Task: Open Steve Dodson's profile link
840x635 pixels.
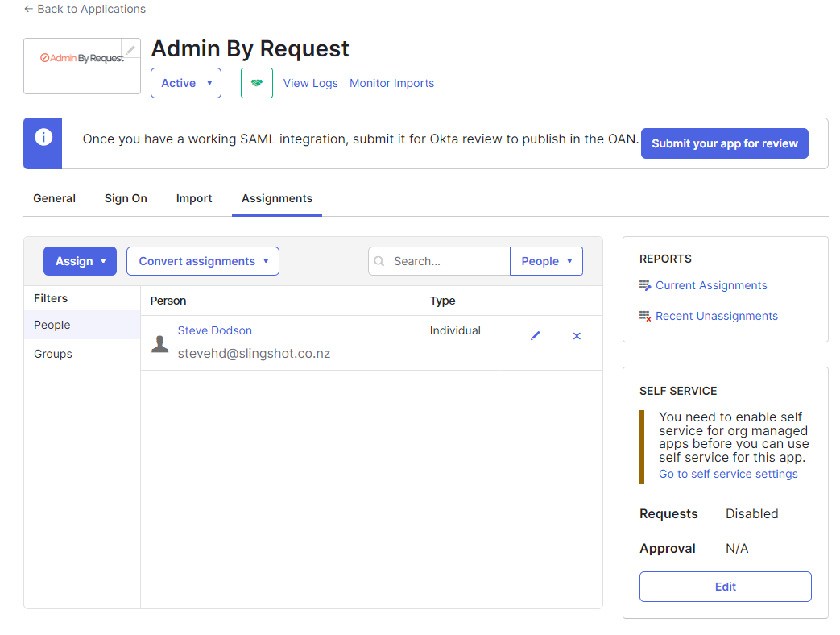Action: 215,330
